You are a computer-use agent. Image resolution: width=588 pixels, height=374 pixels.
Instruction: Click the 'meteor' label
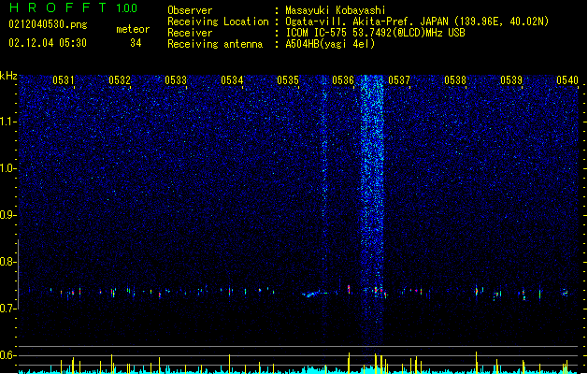133,29
